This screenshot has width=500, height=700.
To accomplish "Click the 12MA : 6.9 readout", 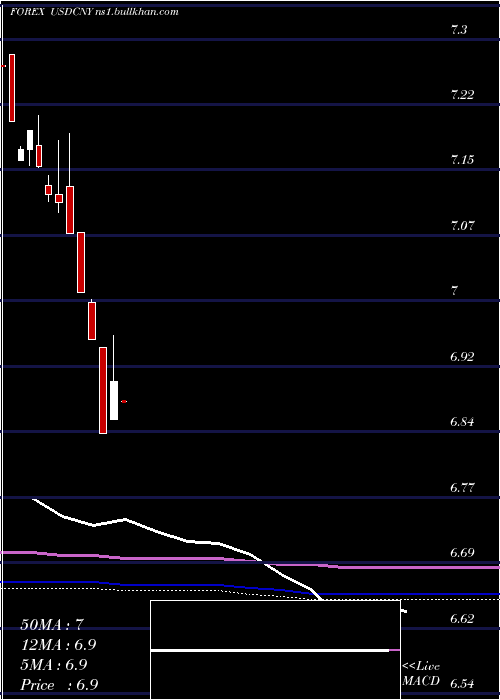I will [x=58, y=645].
